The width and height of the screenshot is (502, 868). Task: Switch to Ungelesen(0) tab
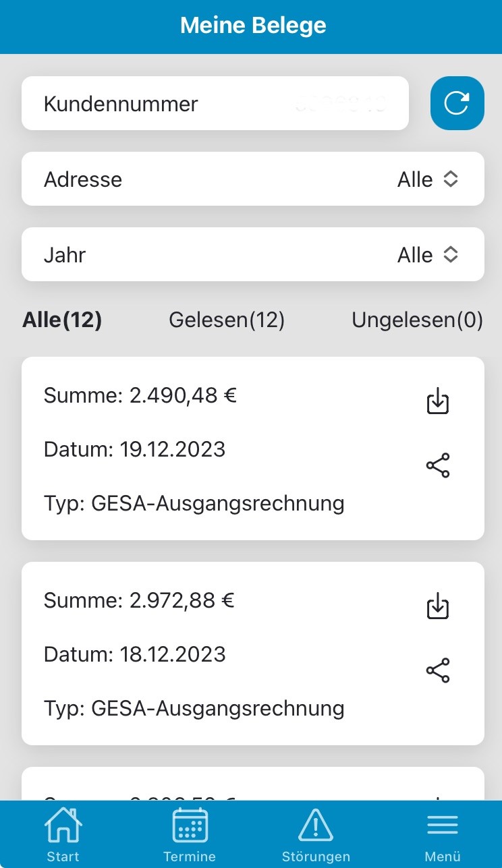tap(417, 320)
